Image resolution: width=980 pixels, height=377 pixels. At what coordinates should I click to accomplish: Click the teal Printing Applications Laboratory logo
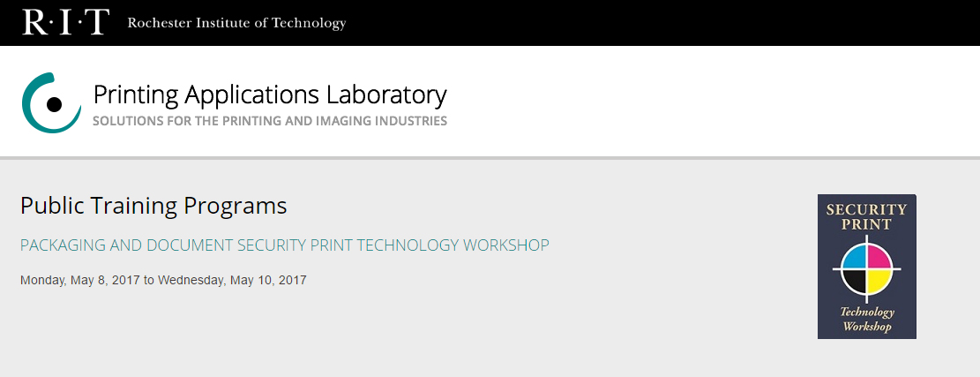pyautogui.click(x=51, y=103)
